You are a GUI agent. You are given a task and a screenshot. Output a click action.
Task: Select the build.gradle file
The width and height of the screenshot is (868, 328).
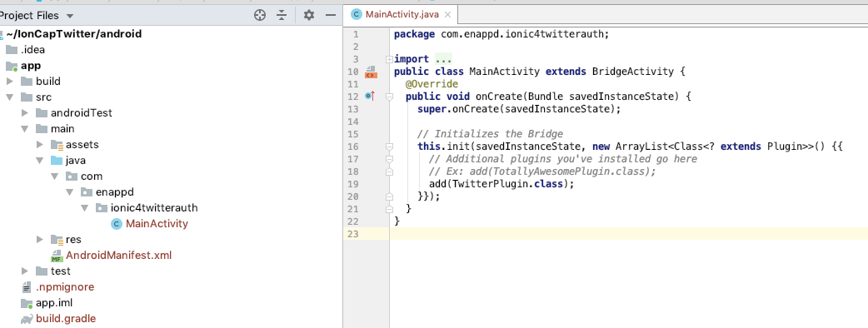pos(66,319)
